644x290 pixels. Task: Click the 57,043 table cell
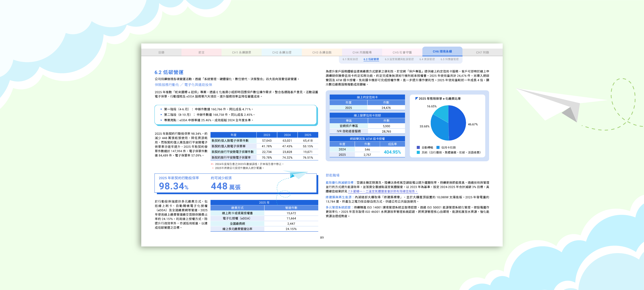pyautogui.click(x=267, y=141)
